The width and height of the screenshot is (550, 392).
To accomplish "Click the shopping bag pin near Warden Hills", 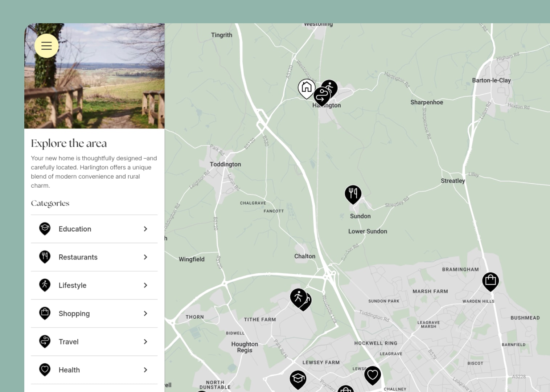I will tap(491, 281).
